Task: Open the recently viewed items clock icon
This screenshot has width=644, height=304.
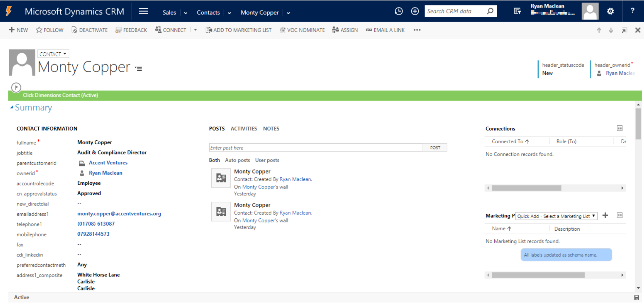Action: click(399, 11)
